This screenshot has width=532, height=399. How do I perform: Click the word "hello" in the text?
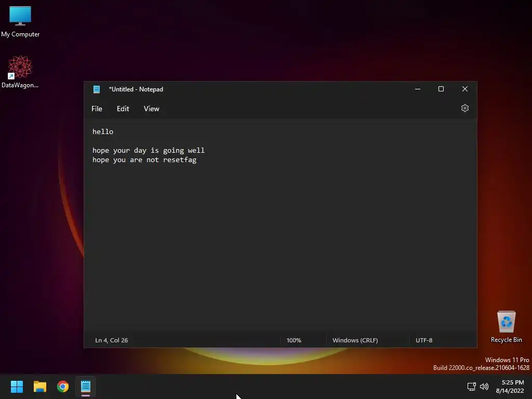(103, 131)
